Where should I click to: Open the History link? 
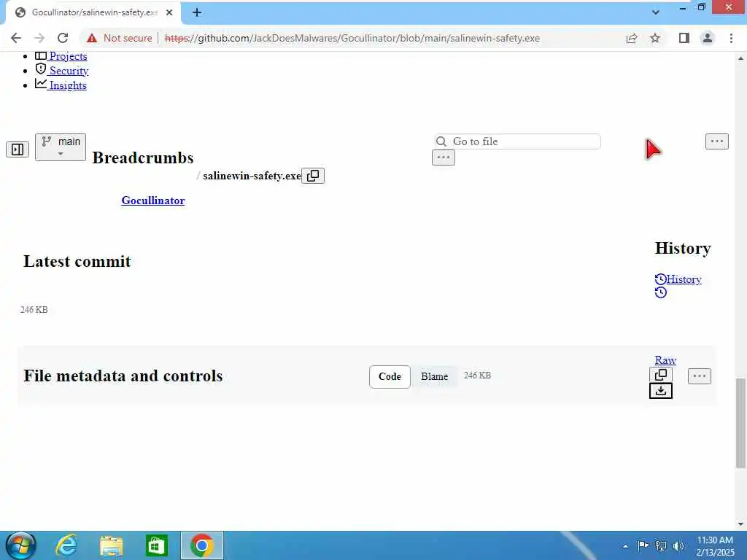[x=684, y=279]
